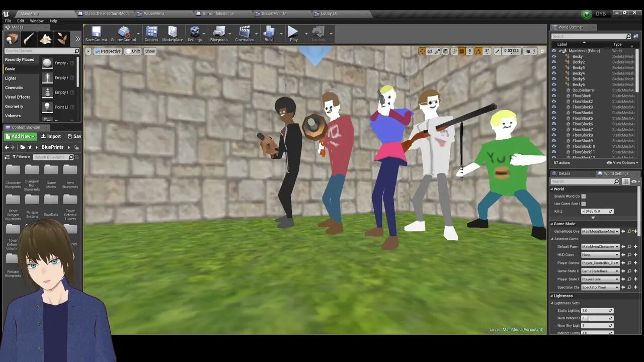This screenshot has width=644, height=362.
Task: Enable World Composition checkbox
Action: 584,196
